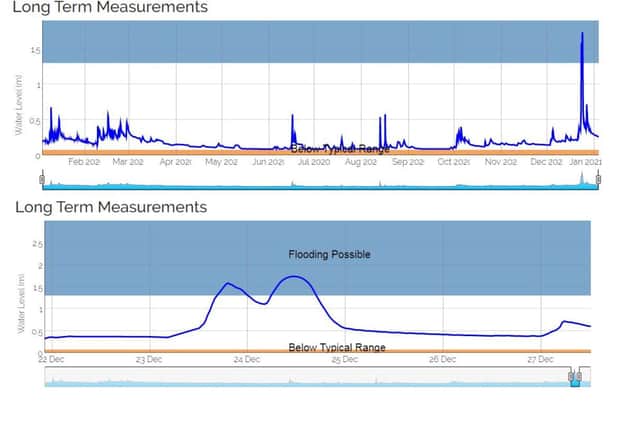Viewport: 640px width, 427px height.
Task: Click the 'Mar 202' axis label
Action: point(128,162)
